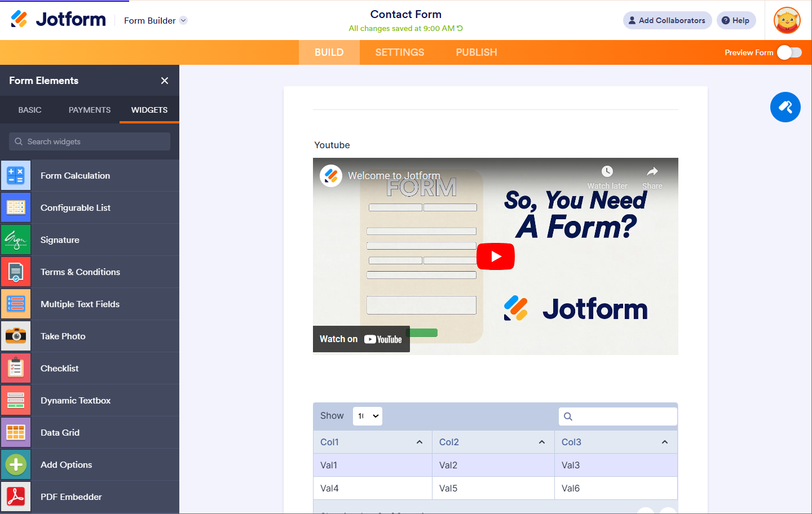Focus the Search widgets field

pyautogui.click(x=90, y=141)
